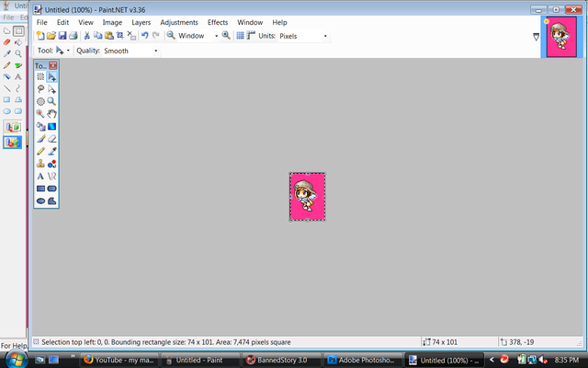588x368 pixels.
Task: Select the Pencil tool in Tools window
Action: 40,151
